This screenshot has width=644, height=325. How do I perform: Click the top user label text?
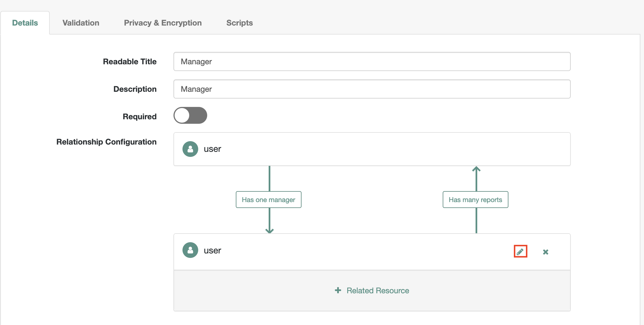(212, 149)
